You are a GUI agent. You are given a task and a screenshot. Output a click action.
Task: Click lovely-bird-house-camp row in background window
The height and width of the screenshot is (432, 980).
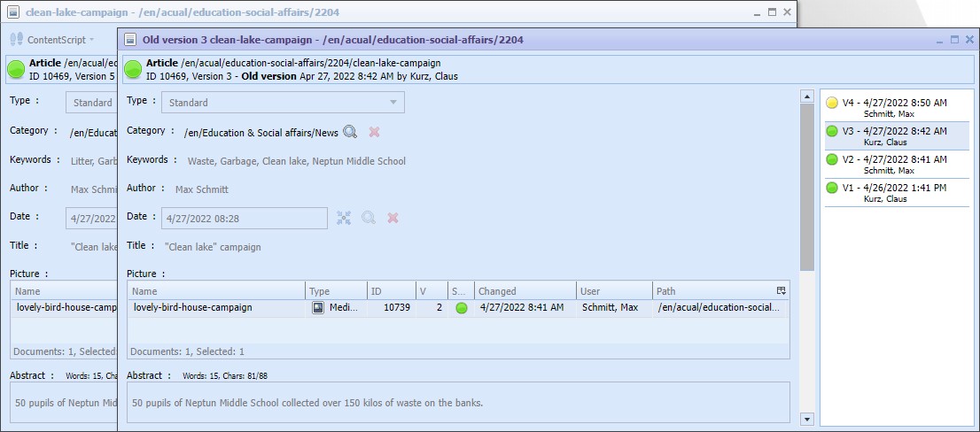pos(65,308)
